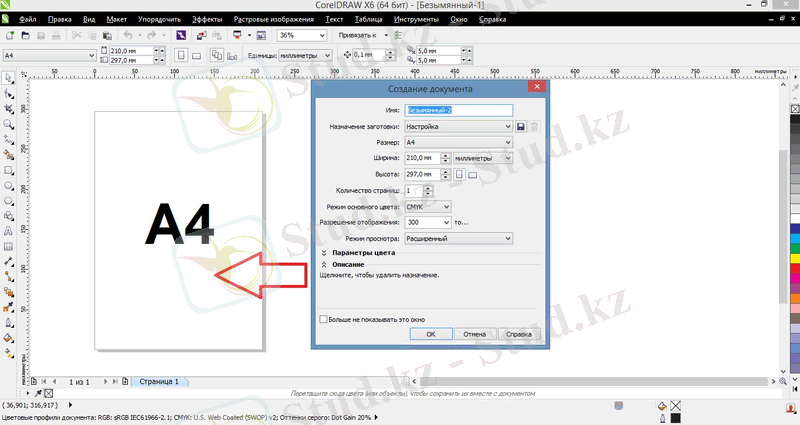The image size is (800, 425).
Task: Select the Text tool in toolbox
Action: pos(9,230)
